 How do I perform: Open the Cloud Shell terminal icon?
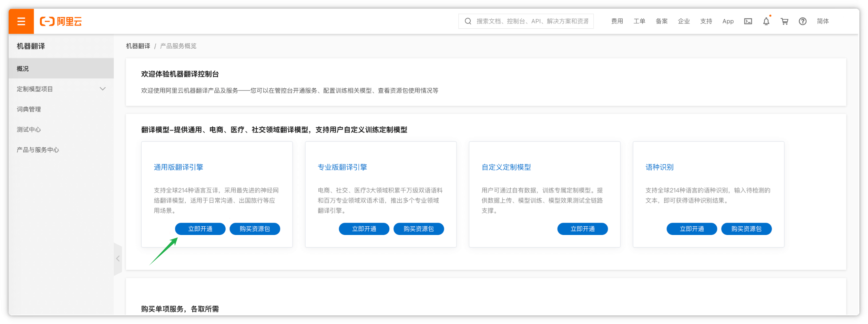point(748,21)
